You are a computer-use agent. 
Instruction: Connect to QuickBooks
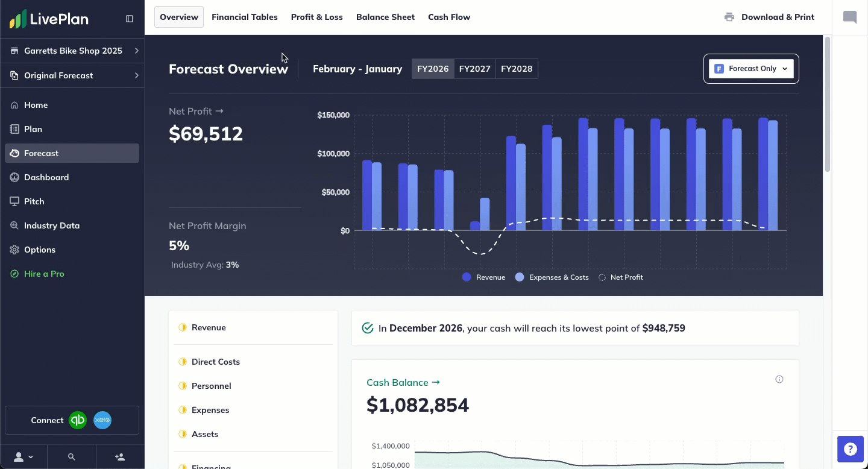[77, 420]
